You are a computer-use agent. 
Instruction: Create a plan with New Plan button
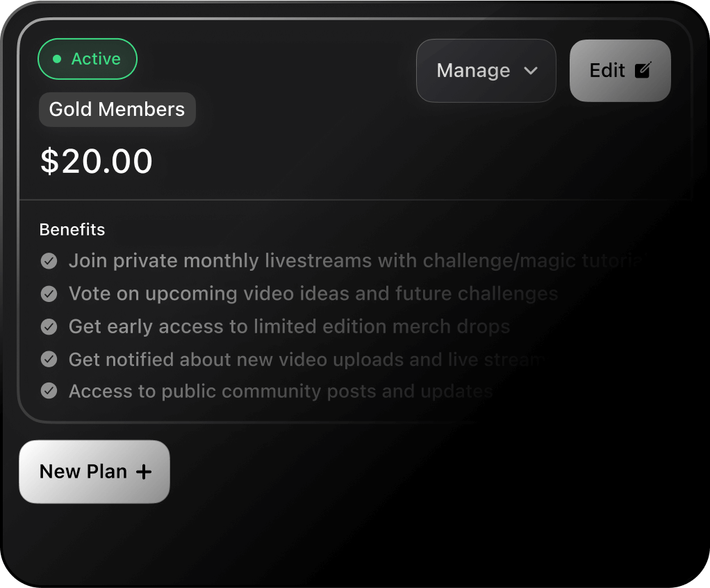click(x=94, y=472)
